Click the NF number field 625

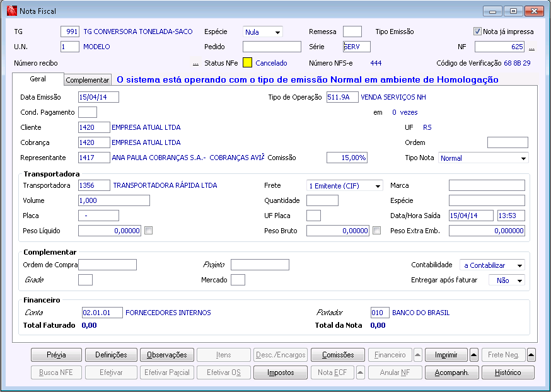point(500,47)
